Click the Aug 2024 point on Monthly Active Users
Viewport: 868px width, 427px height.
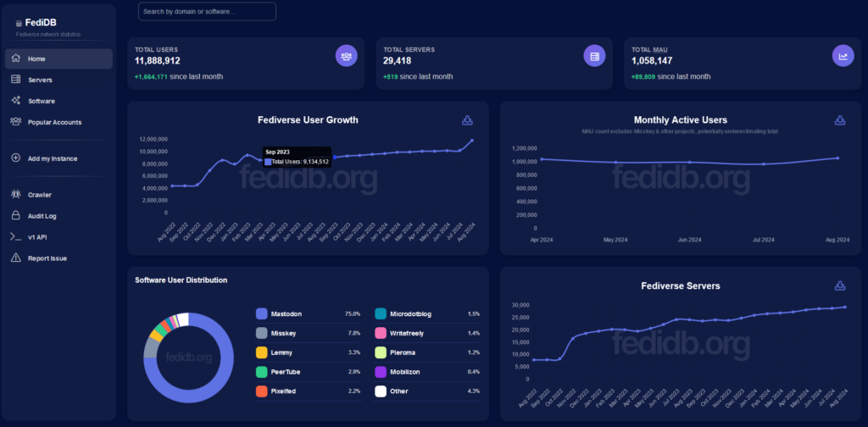[x=837, y=158]
